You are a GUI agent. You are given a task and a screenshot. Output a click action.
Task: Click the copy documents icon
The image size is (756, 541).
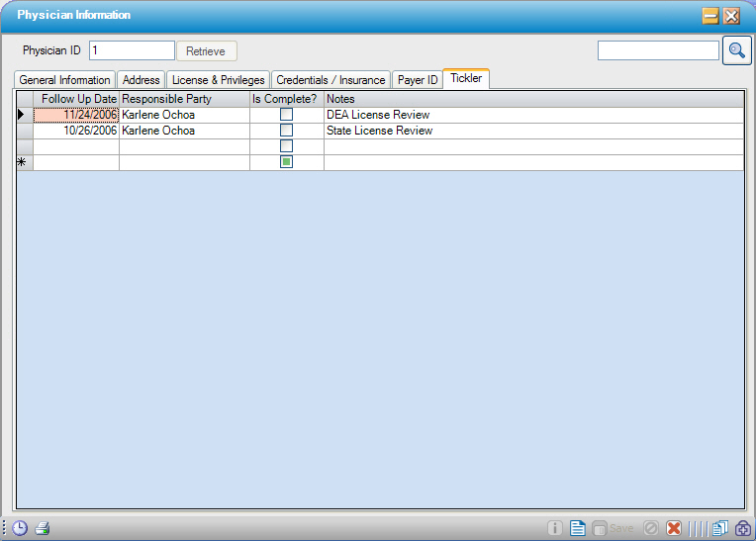[719, 528]
